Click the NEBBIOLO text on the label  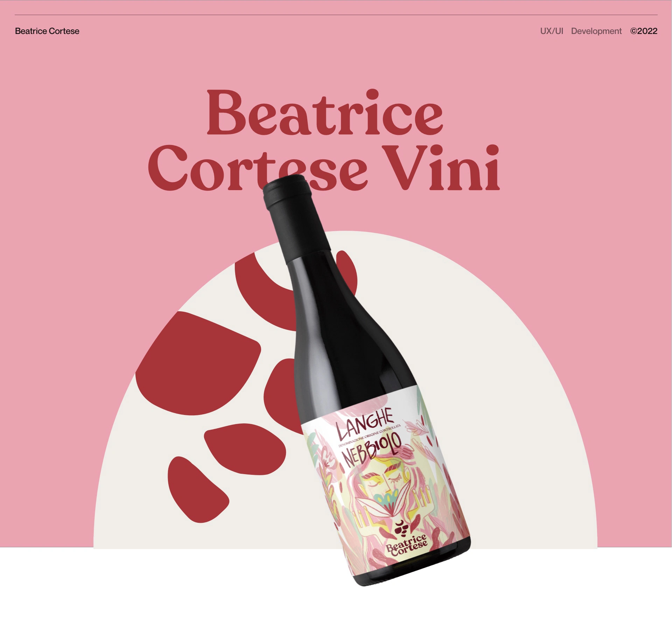pyautogui.click(x=372, y=450)
